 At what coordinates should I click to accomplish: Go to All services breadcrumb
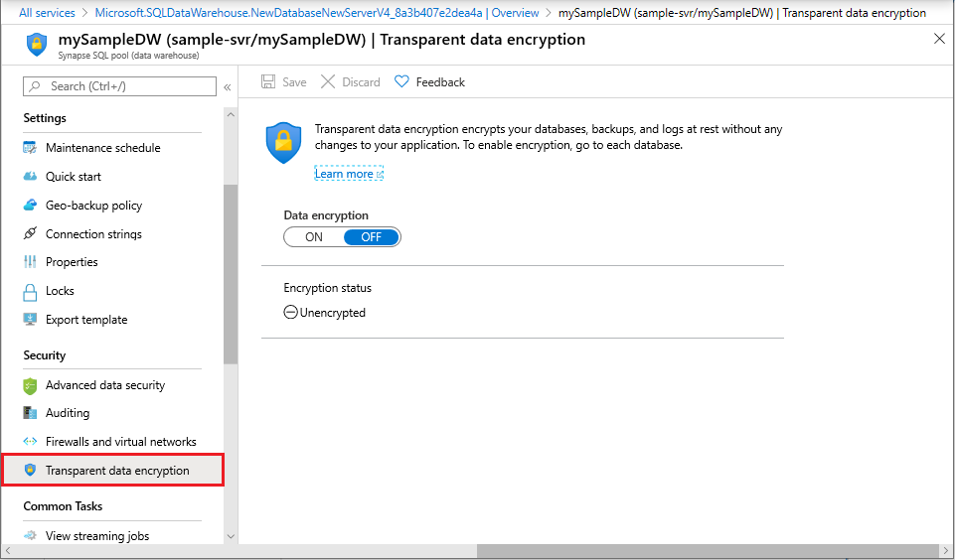tap(47, 13)
